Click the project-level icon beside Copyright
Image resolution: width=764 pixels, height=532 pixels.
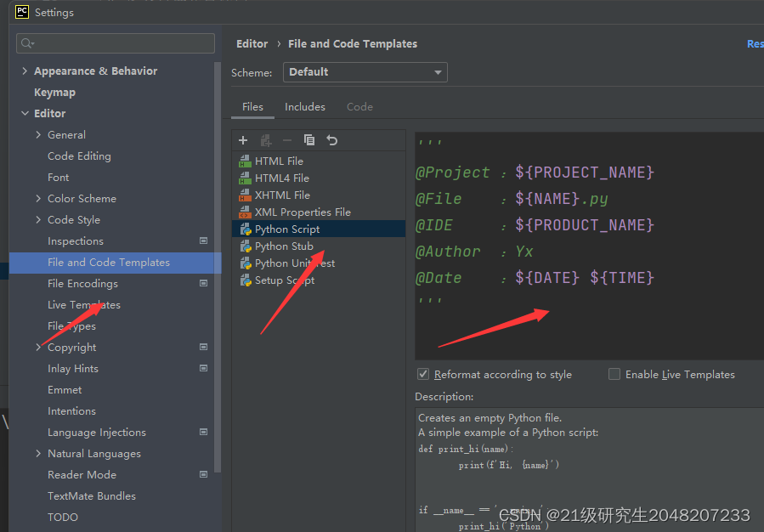point(204,347)
